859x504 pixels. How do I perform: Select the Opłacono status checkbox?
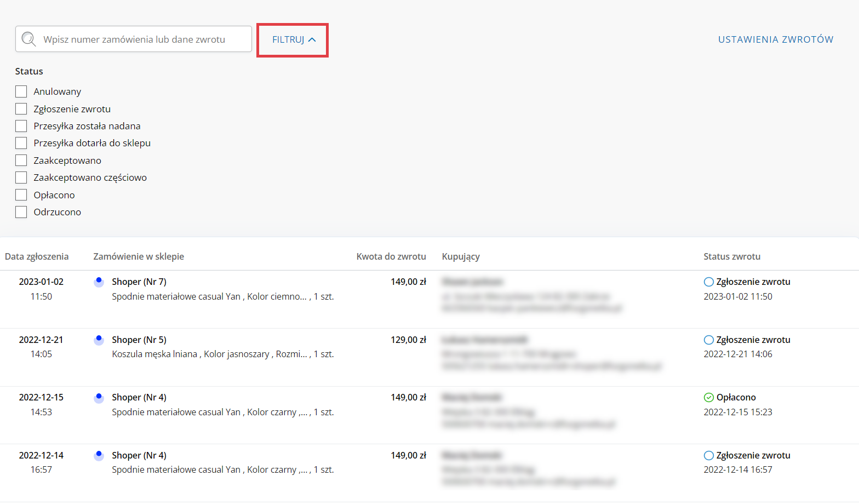click(x=21, y=195)
